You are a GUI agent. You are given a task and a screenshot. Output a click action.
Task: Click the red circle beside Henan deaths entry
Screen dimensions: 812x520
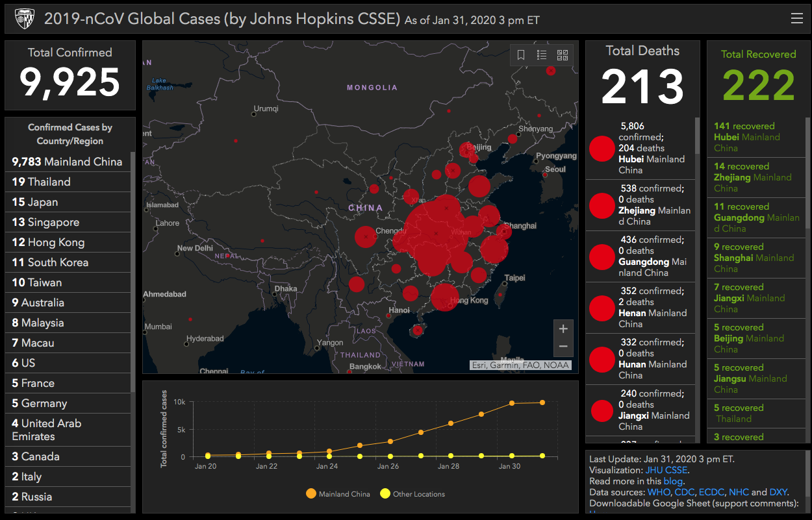pos(602,308)
